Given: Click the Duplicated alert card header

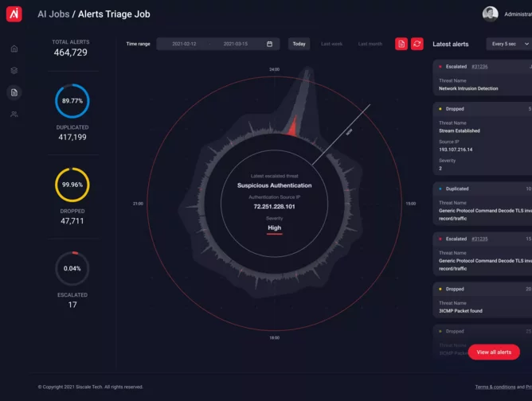Looking at the screenshot, I should coord(483,189).
